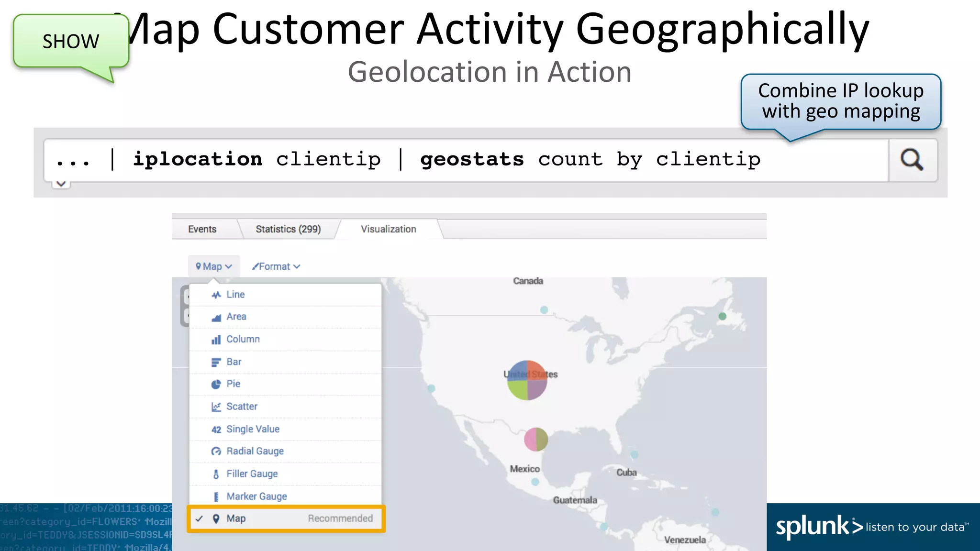Click the Line chart icon

(x=216, y=295)
